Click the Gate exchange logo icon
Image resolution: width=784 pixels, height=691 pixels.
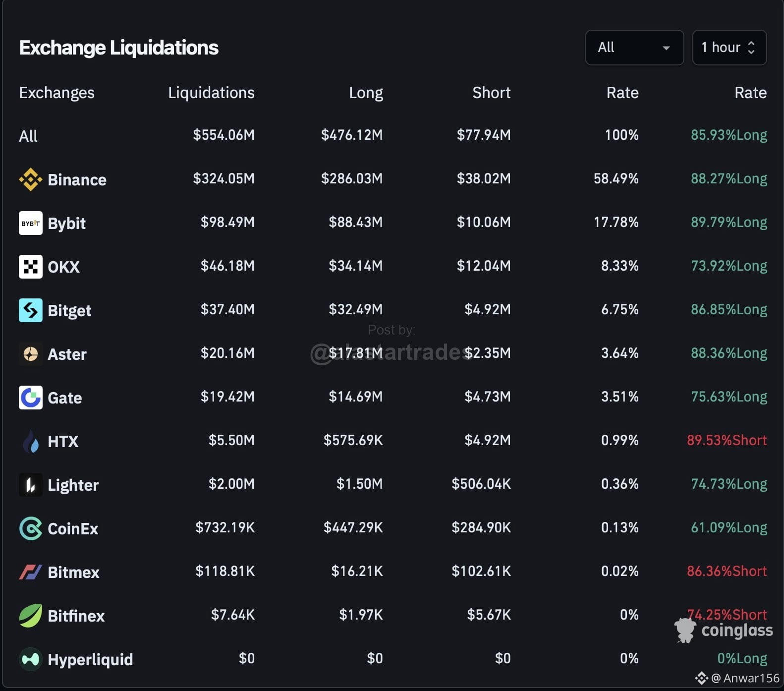pos(31,398)
